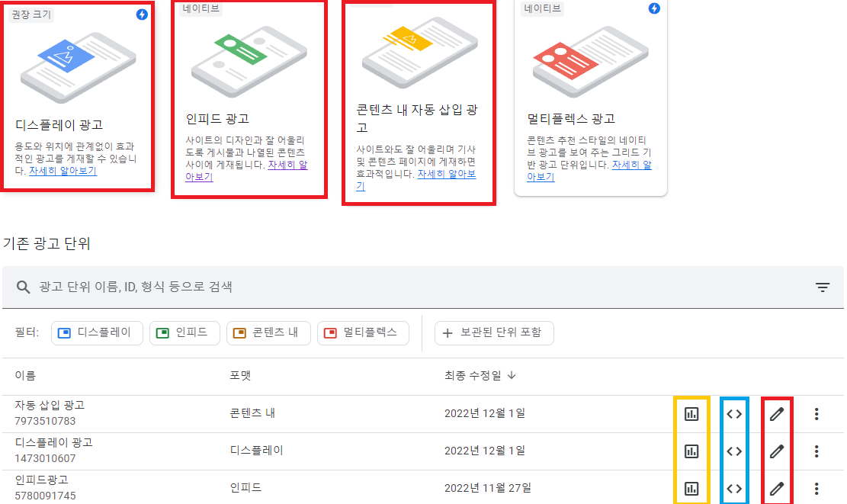Viewport: 847px width, 504px height.
Task: Open 자세히 알아보기 link under 디스플레이 광고
Action: click(63, 172)
